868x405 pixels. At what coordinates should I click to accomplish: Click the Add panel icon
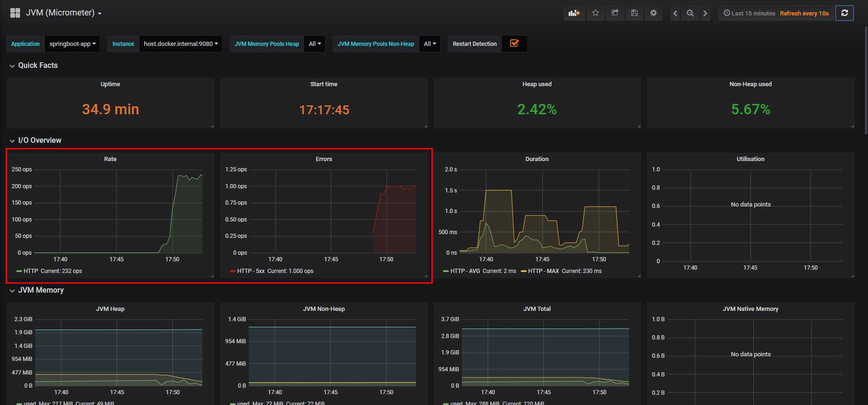(574, 13)
